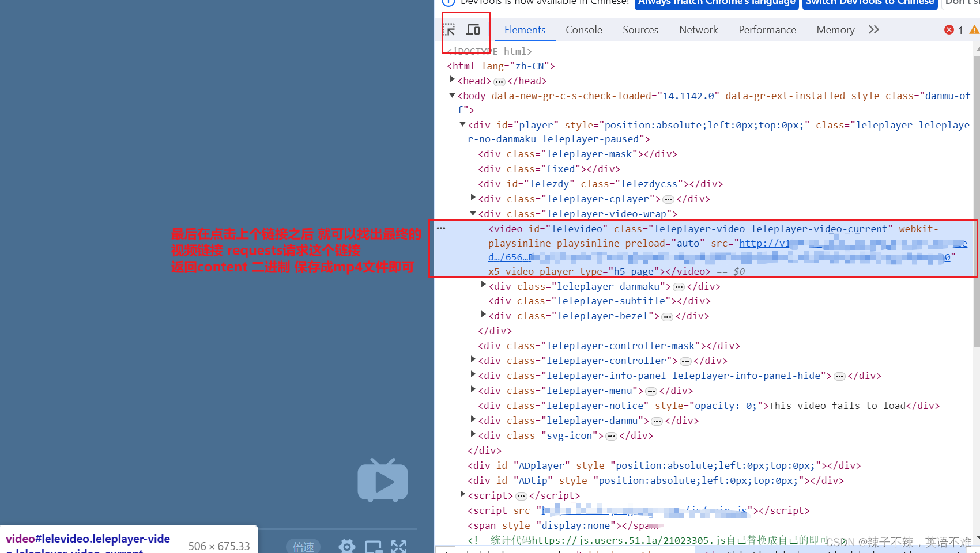Expand the script element node
This screenshot has width=980, height=553.
click(463, 494)
